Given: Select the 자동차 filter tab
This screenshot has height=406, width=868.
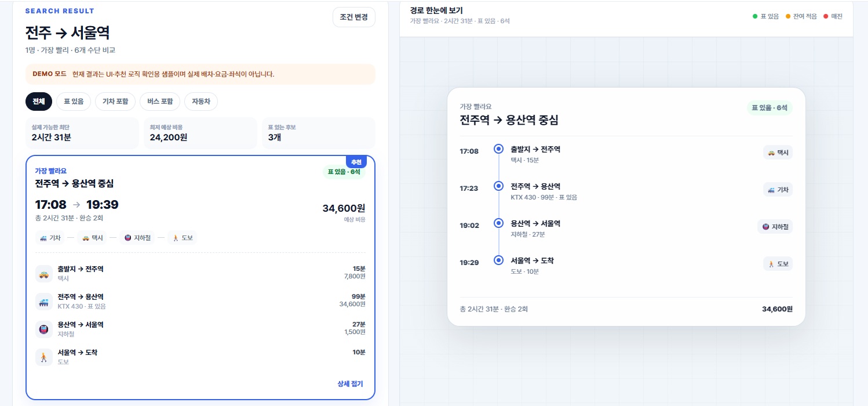Looking at the screenshot, I should click(201, 101).
